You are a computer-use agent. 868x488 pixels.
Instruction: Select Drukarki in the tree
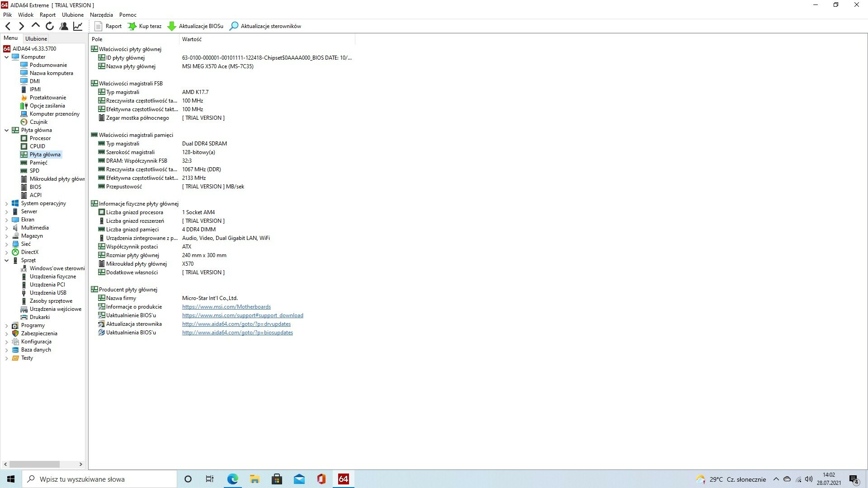click(40, 317)
